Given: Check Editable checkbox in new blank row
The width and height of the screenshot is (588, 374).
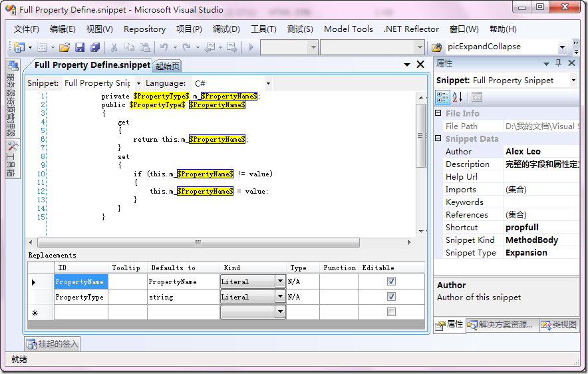Looking at the screenshot, I should pos(391,312).
